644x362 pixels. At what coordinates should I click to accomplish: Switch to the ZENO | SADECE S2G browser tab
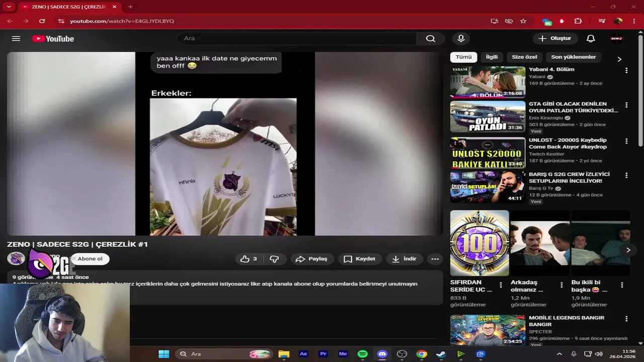pyautogui.click(x=69, y=7)
